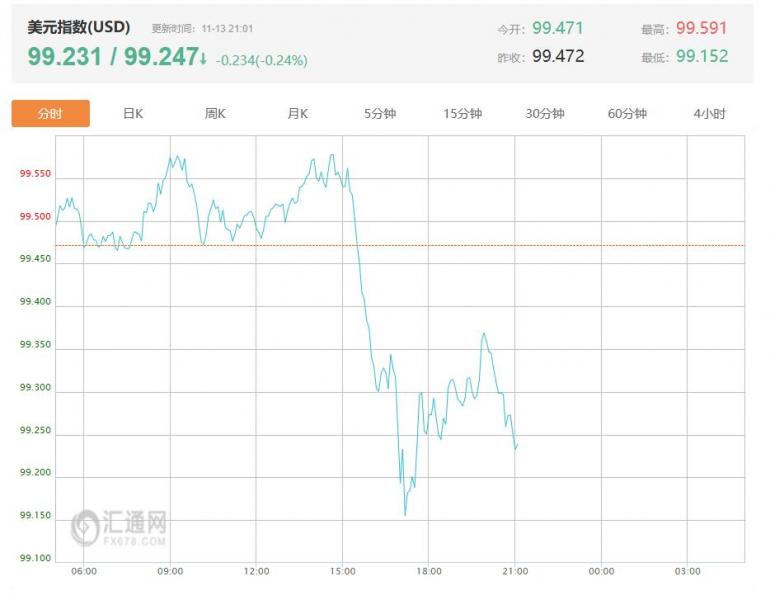
Task: Choose the 30分钟 interval tab
Action: (545, 114)
